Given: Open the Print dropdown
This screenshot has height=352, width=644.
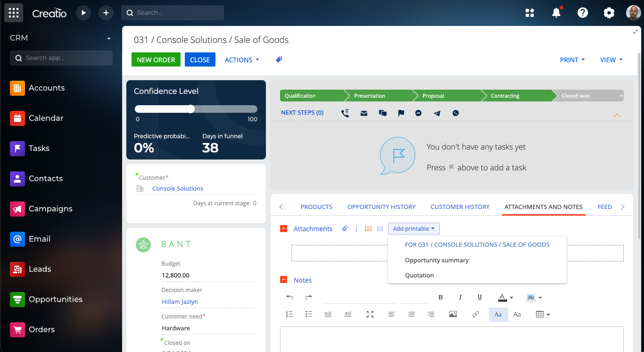Looking at the screenshot, I should (572, 60).
